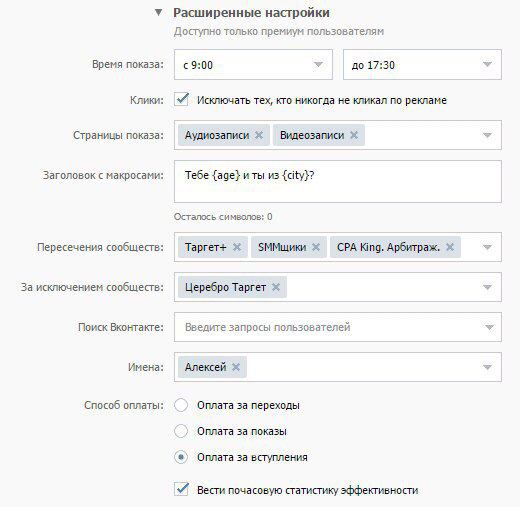Select Оплата за переходы payment option
Viewport: 520px width, 507px height.
(x=181, y=405)
